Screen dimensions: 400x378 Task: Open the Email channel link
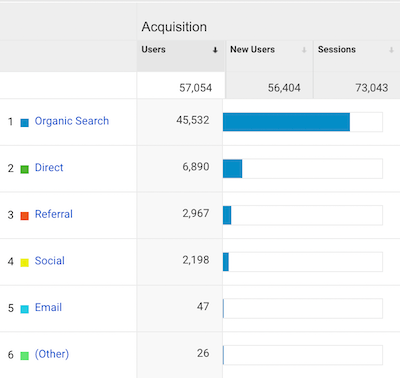click(48, 307)
